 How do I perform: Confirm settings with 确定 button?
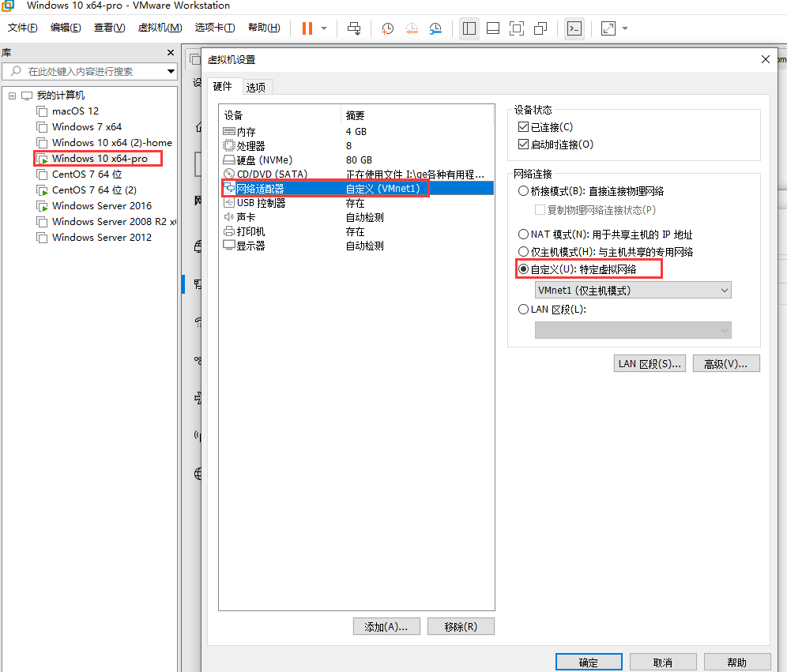pyautogui.click(x=589, y=662)
